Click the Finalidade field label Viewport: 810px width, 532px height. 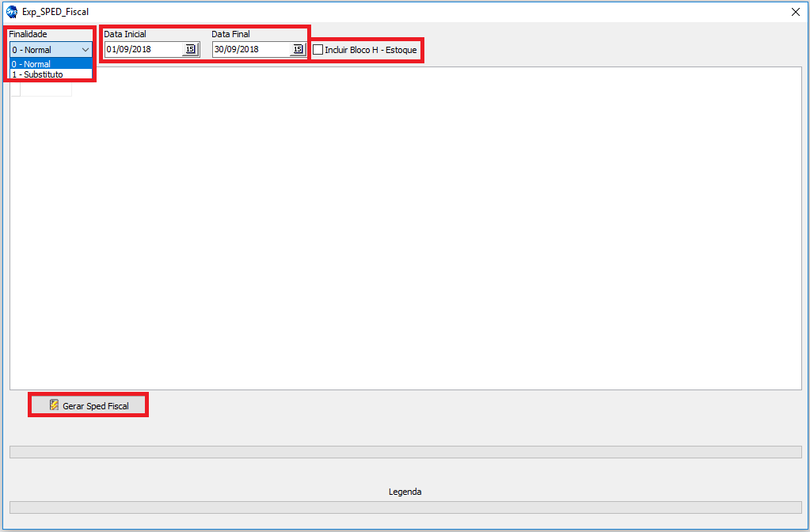tap(29, 34)
